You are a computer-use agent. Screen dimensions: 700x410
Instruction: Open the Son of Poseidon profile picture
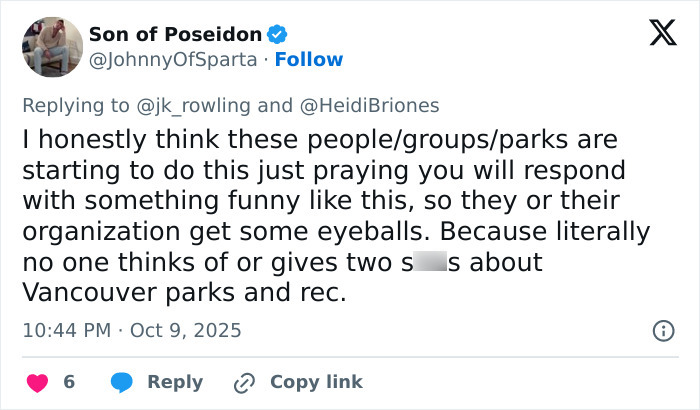[49, 47]
